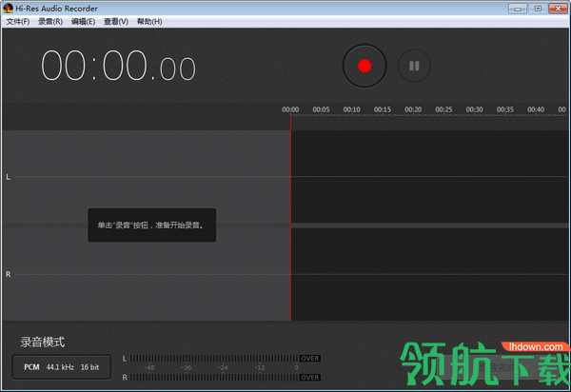Click the 00:05 timeline marker

pos(321,109)
